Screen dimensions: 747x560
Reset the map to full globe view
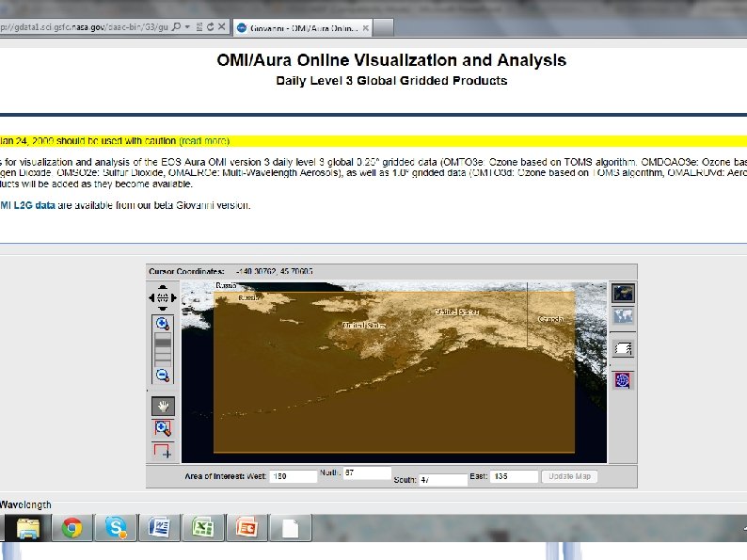point(163,297)
